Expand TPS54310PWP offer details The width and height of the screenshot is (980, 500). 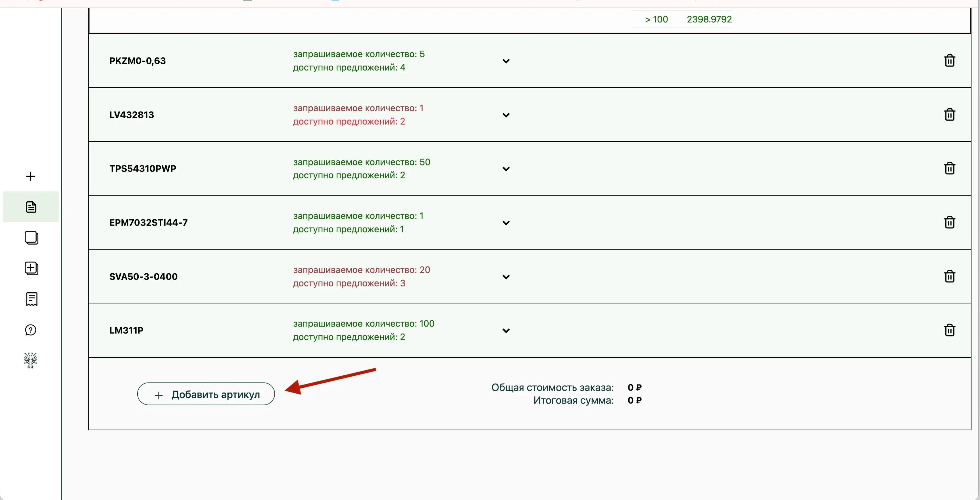[x=506, y=169]
